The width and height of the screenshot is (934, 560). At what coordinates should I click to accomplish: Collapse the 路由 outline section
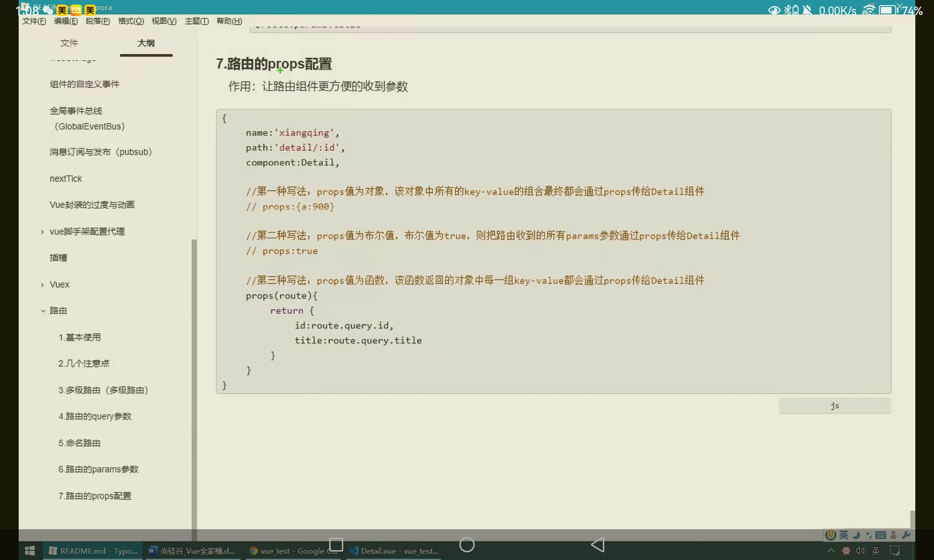[43, 311]
